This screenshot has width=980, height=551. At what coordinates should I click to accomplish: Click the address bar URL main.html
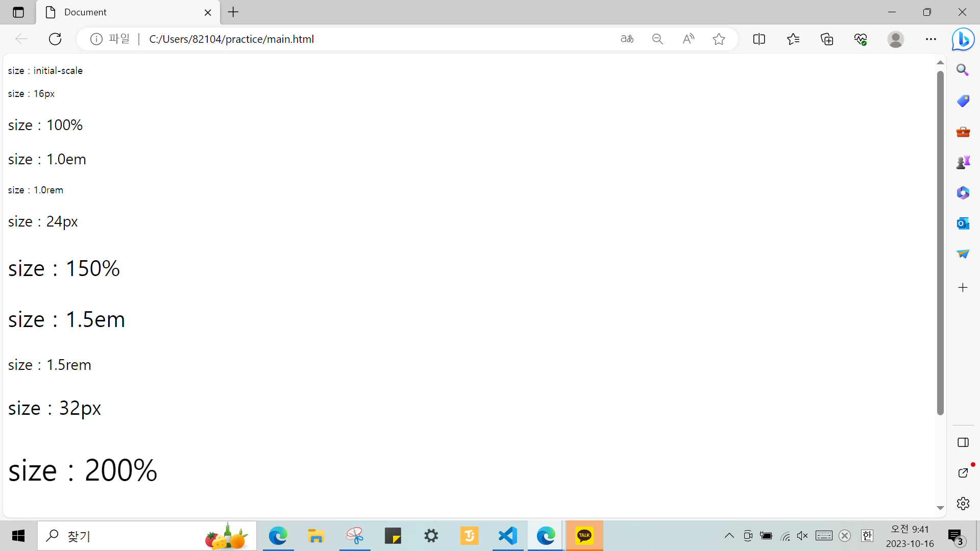(x=231, y=39)
